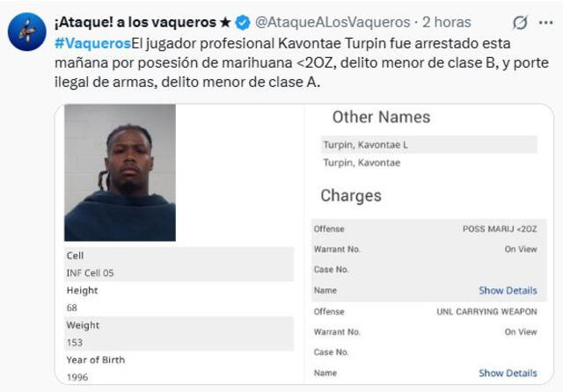The image size is (563, 392).
Task: Click the @AtaqueALosVaqueros handle
Action: pos(332,22)
